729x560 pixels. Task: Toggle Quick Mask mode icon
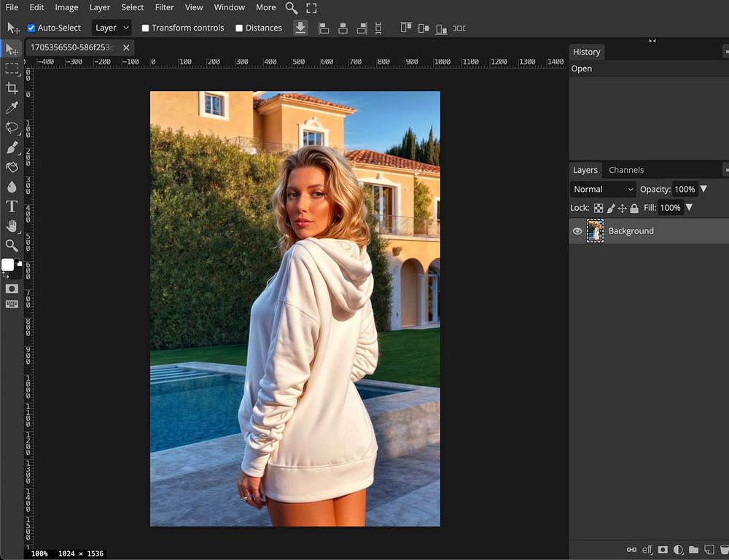(12, 289)
